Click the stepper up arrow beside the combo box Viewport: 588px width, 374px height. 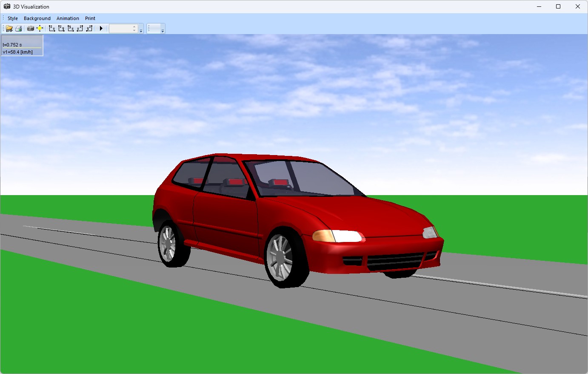(134, 26)
